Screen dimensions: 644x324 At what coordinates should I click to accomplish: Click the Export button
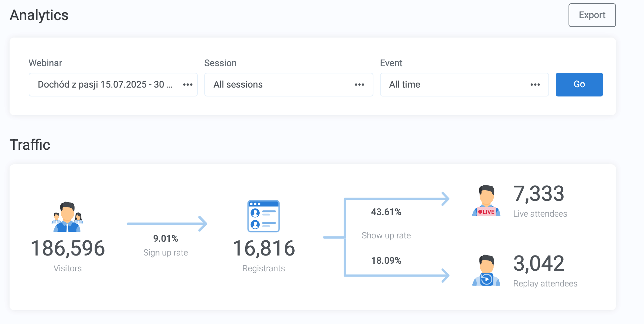point(592,15)
